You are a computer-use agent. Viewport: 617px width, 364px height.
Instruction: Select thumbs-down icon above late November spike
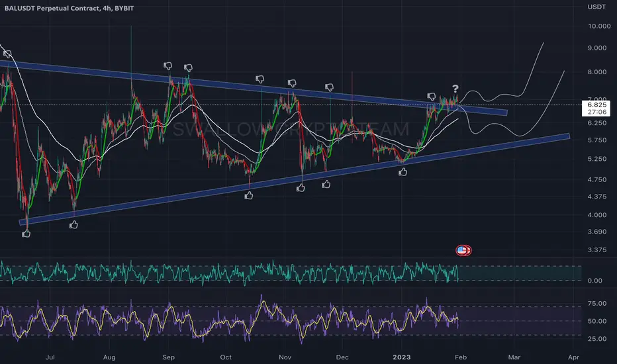point(330,87)
